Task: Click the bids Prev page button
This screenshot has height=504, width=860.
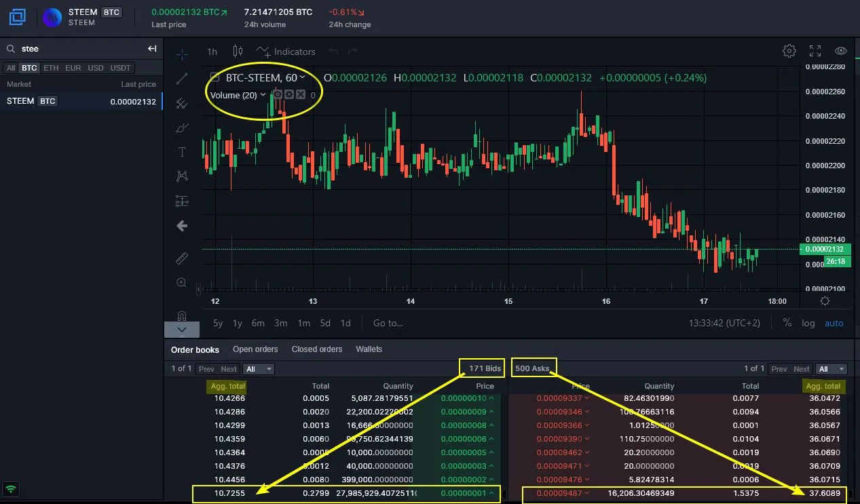Action: pos(206,369)
